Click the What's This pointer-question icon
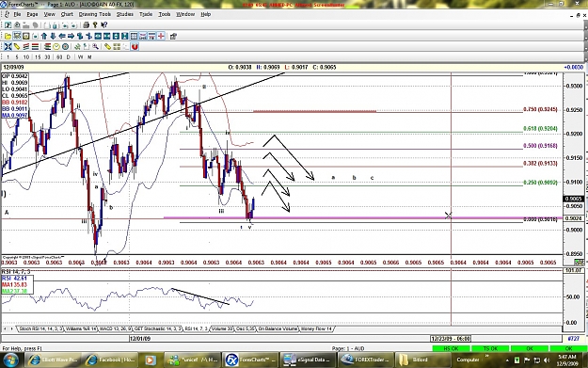This screenshot has width=588, height=368. pos(103,25)
